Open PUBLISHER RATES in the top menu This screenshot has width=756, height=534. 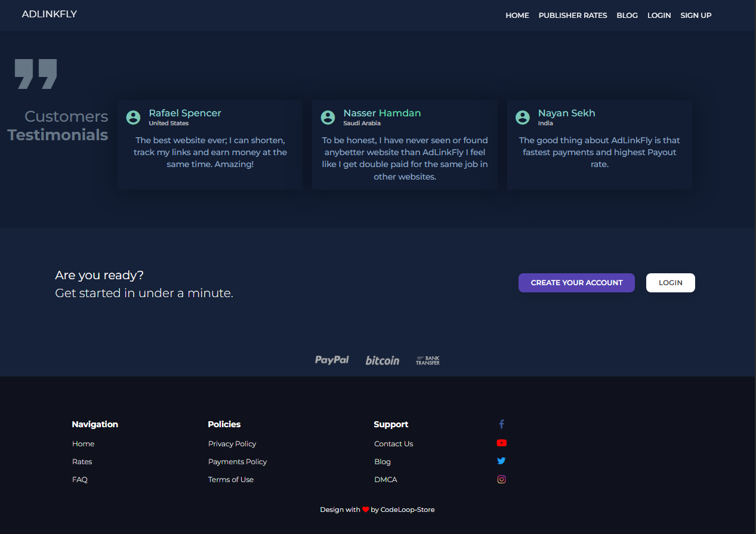(x=573, y=16)
